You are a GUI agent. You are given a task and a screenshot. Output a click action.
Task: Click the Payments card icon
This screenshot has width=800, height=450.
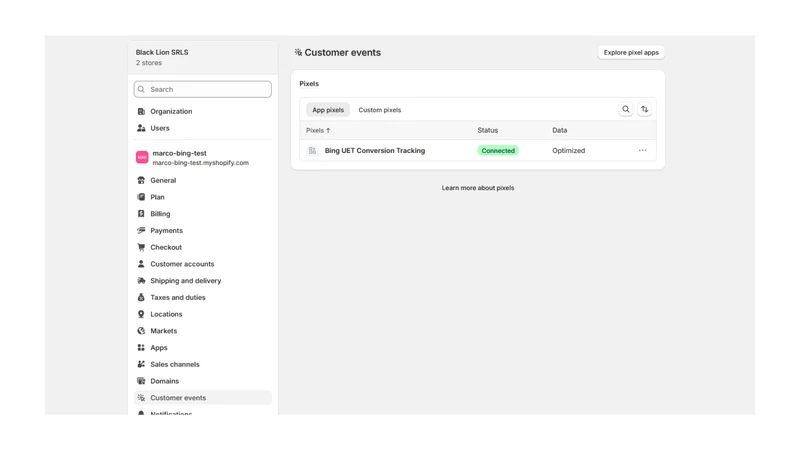[141, 231]
